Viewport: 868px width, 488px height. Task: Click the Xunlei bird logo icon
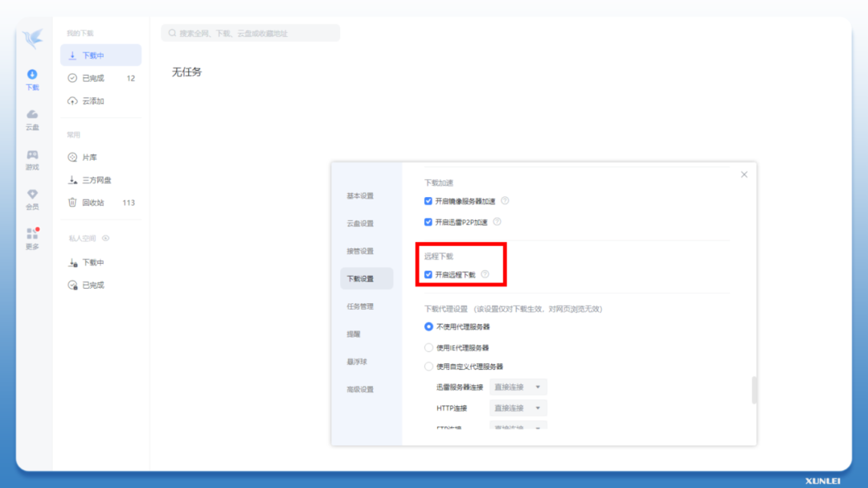tap(32, 39)
